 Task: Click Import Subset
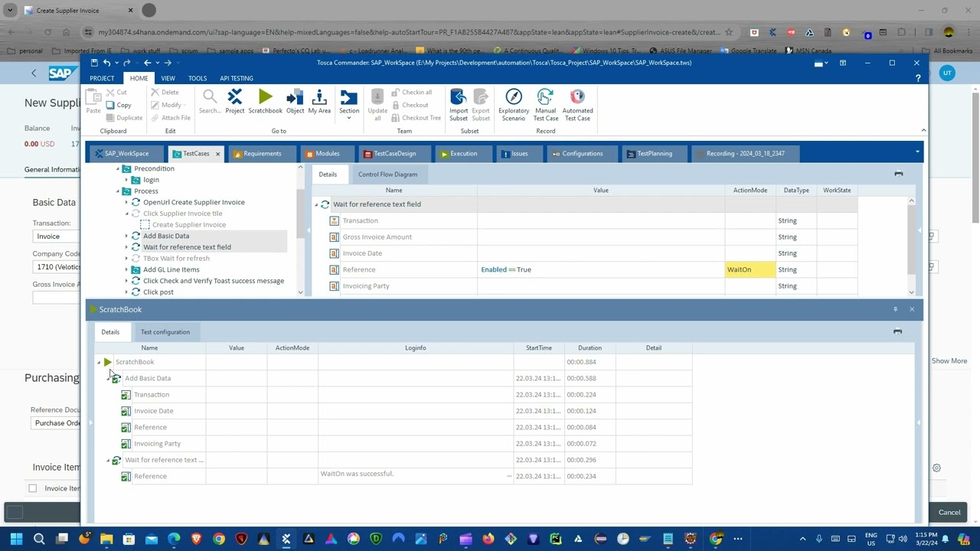coord(459,105)
